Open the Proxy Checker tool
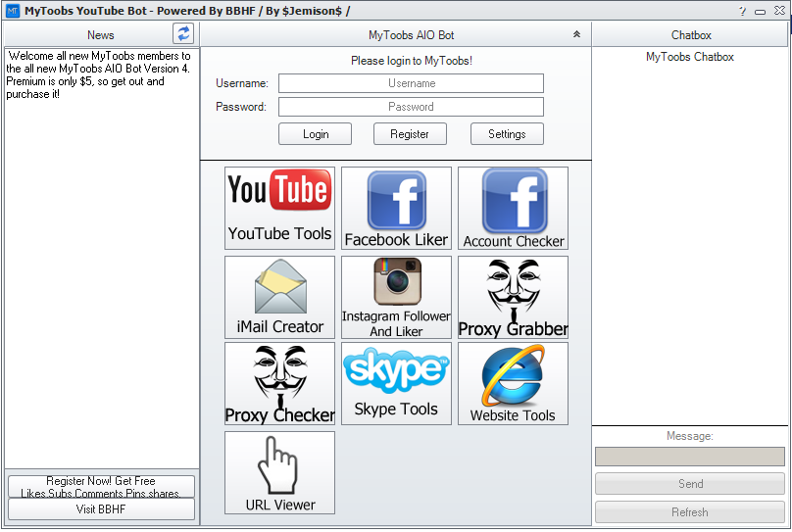This screenshot has width=792, height=532. pyautogui.click(x=279, y=384)
